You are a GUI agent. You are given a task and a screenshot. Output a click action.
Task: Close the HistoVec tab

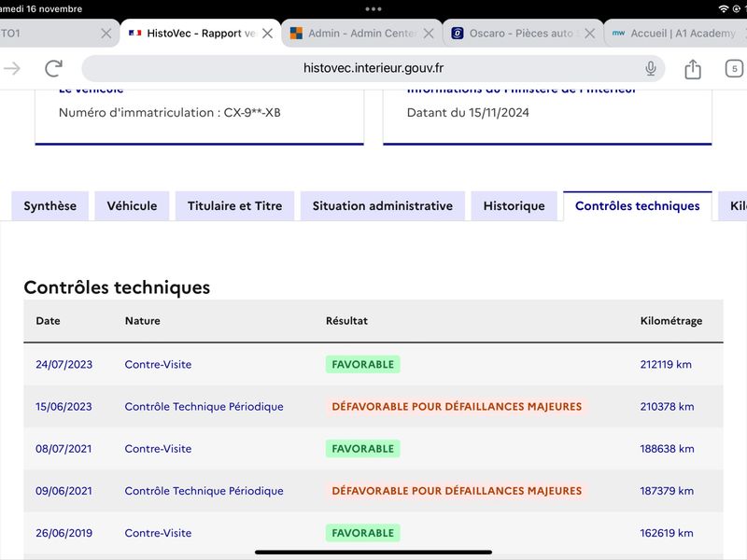click(268, 34)
